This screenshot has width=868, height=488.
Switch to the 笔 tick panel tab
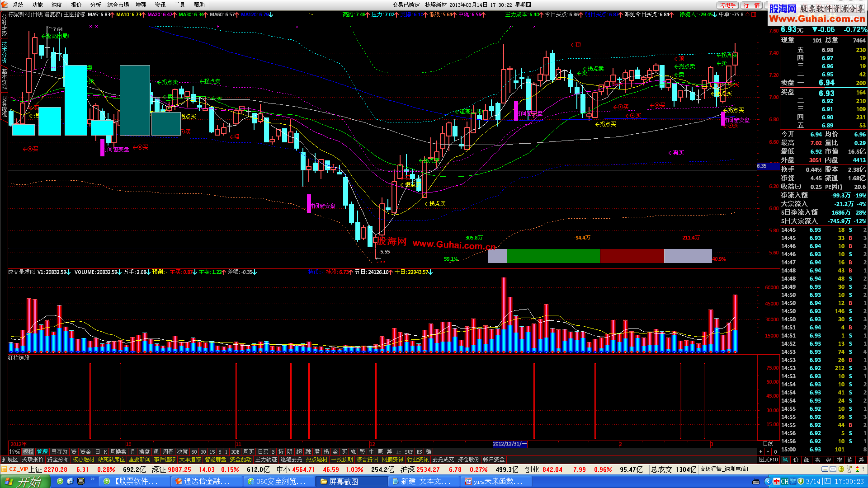(785, 460)
